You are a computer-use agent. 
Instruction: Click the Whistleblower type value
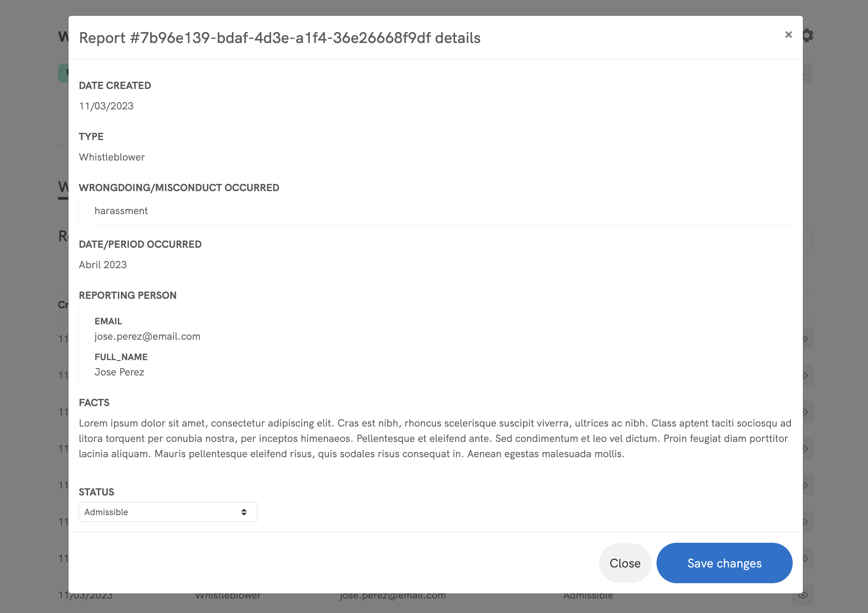[112, 157]
